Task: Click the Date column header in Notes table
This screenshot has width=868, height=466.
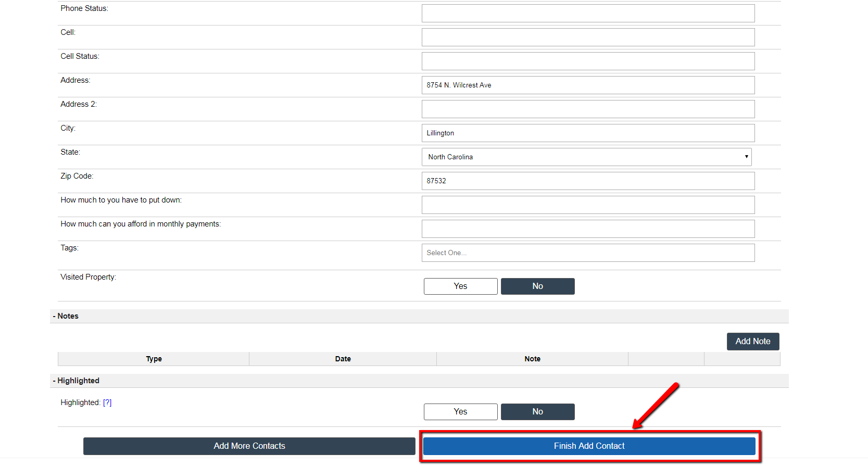Action: tap(343, 359)
